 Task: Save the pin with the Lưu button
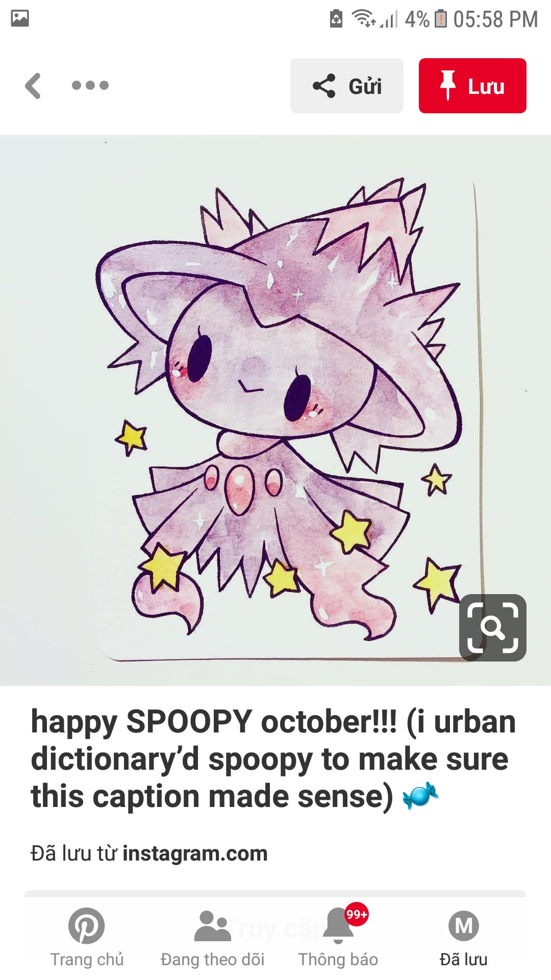pyautogui.click(x=472, y=86)
